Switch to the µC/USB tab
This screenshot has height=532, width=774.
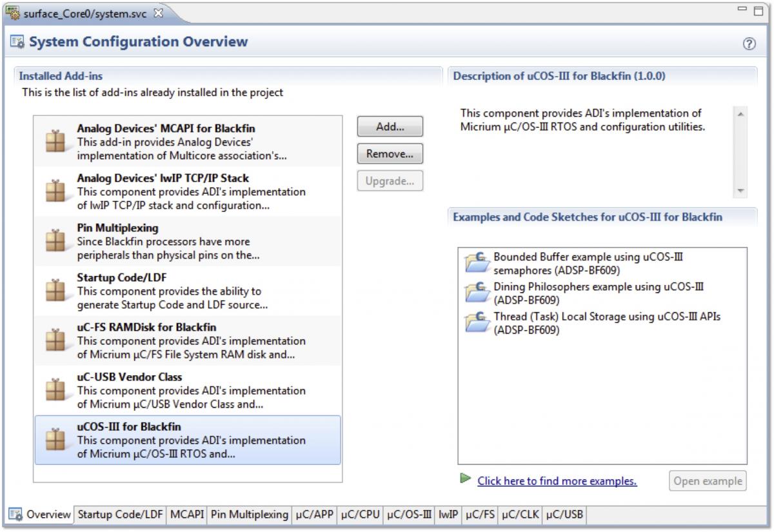(x=564, y=514)
